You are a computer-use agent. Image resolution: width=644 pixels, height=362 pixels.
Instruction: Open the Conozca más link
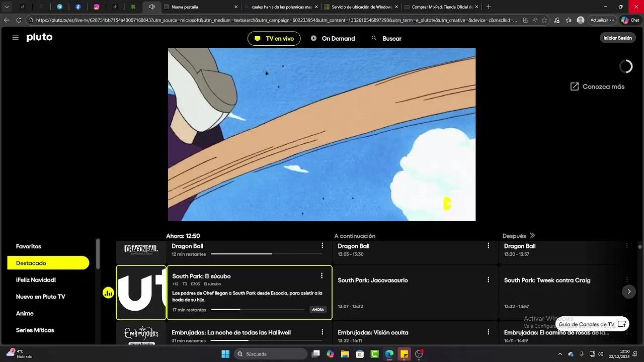[x=597, y=86]
